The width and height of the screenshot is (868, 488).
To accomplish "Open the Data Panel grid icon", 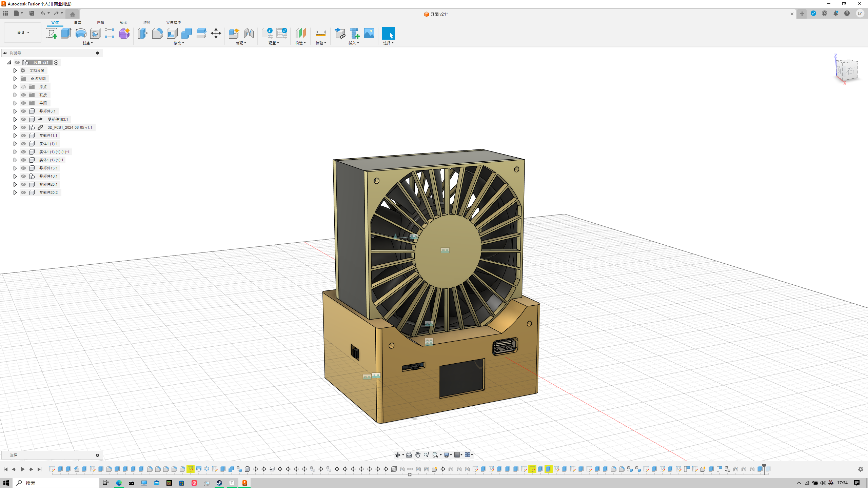I will pyautogui.click(x=5, y=14).
